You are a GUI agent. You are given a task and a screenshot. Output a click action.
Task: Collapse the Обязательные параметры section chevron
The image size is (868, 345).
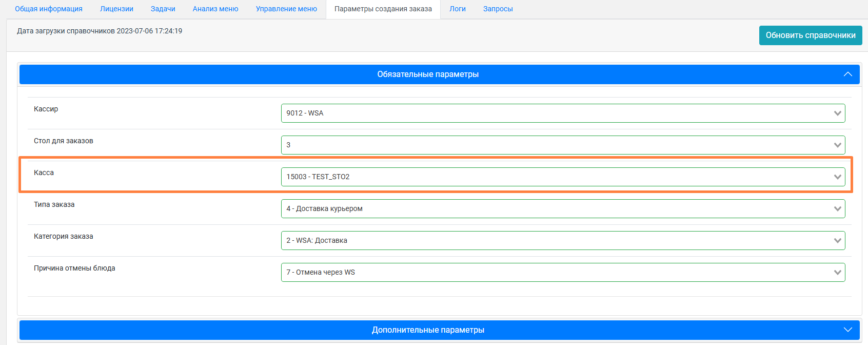847,74
